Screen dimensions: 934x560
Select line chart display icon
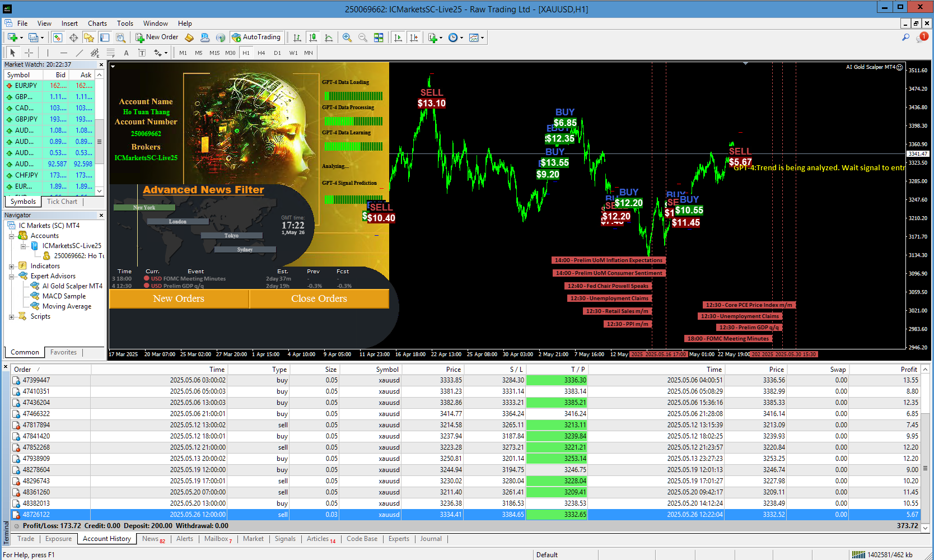[329, 38]
